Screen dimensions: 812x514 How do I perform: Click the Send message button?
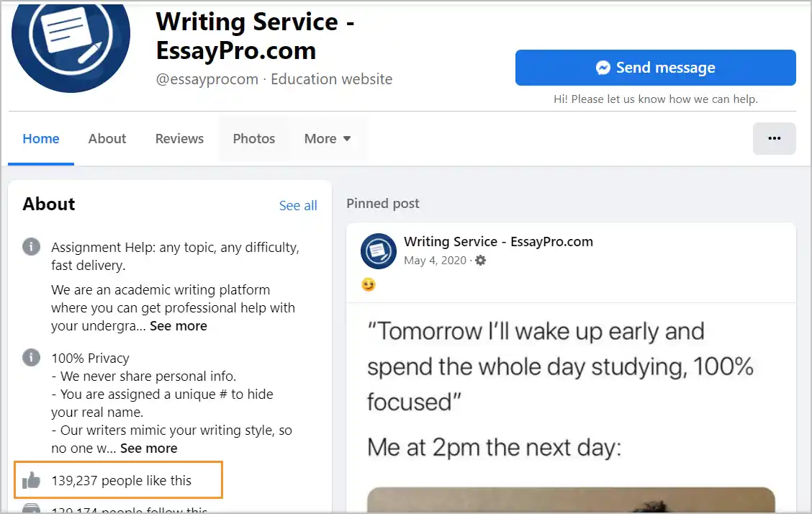pyautogui.click(x=655, y=68)
